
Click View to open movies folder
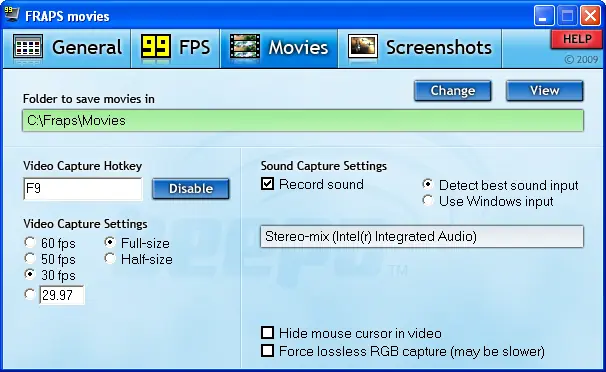tap(545, 91)
